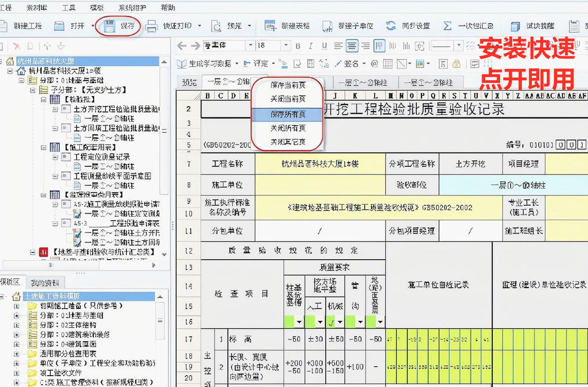Select 保存所有页 in the context menu
Viewport: 588px width, 387px height.
288,114
